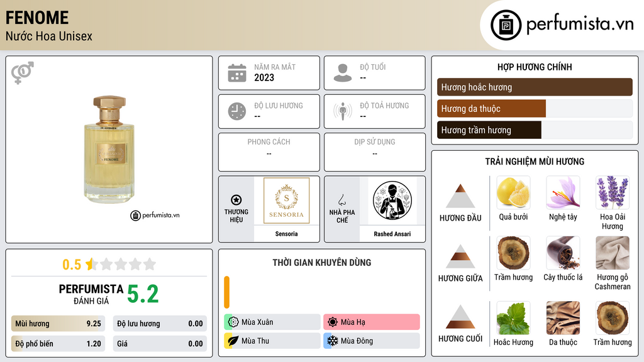Click the Hương đầu pyramid icon

point(460,196)
